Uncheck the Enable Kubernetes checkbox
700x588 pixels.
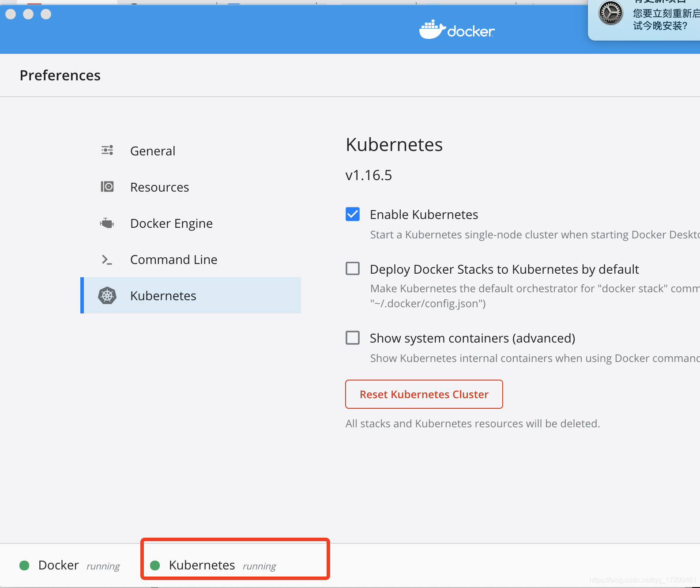353,215
